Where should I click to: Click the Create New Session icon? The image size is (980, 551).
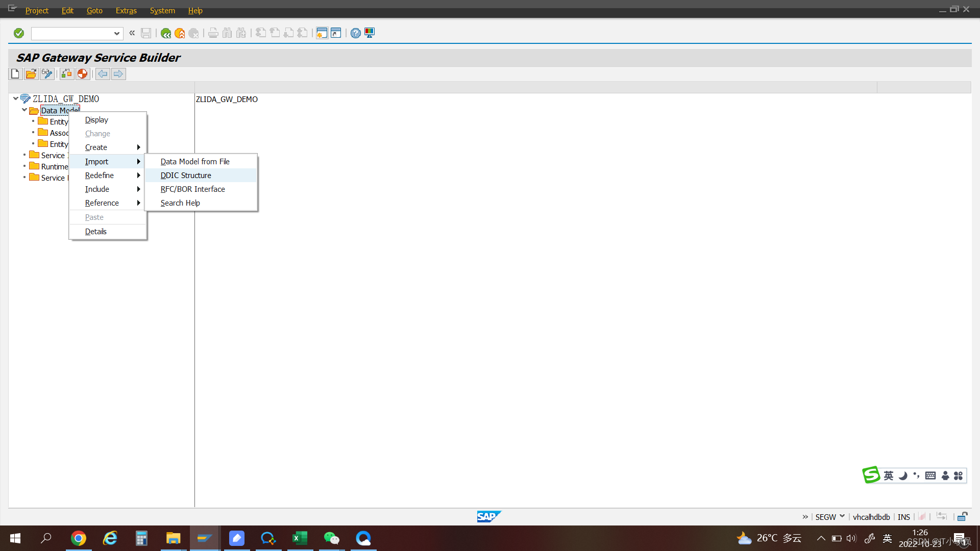(322, 33)
